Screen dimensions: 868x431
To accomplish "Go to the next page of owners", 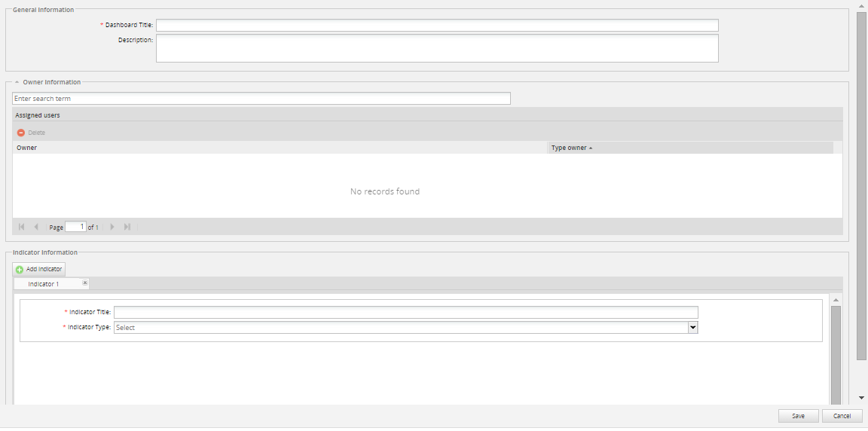I will (x=112, y=227).
